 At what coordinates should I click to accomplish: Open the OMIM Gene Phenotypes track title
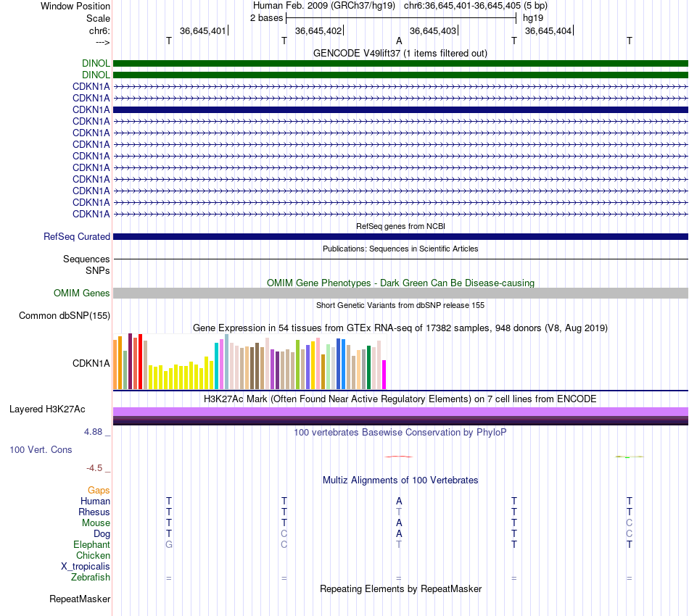pos(400,283)
